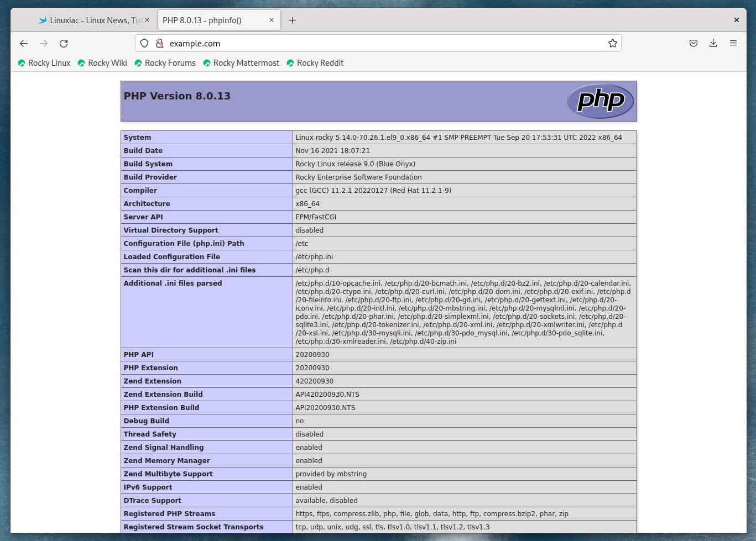Open the Rocky Reddit bookmark
This screenshot has height=541, width=756.
(x=315, y=63)
